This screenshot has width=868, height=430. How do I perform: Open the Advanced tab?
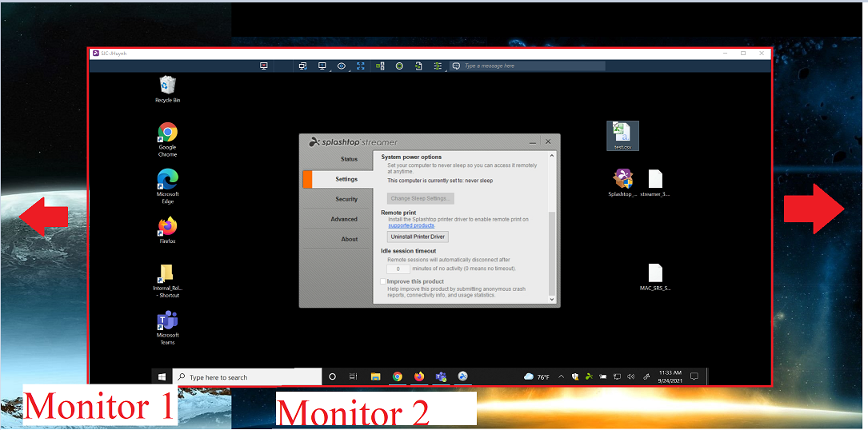click(337, 219)
